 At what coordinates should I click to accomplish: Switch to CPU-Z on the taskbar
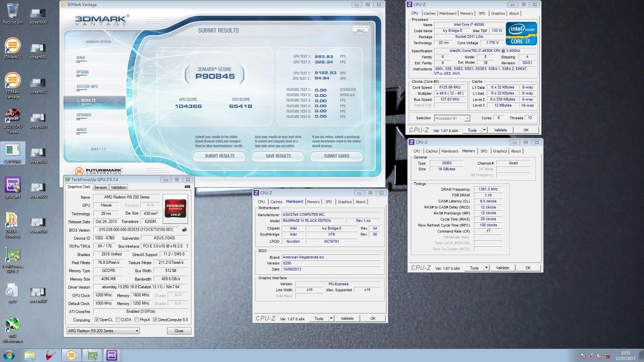112,356
